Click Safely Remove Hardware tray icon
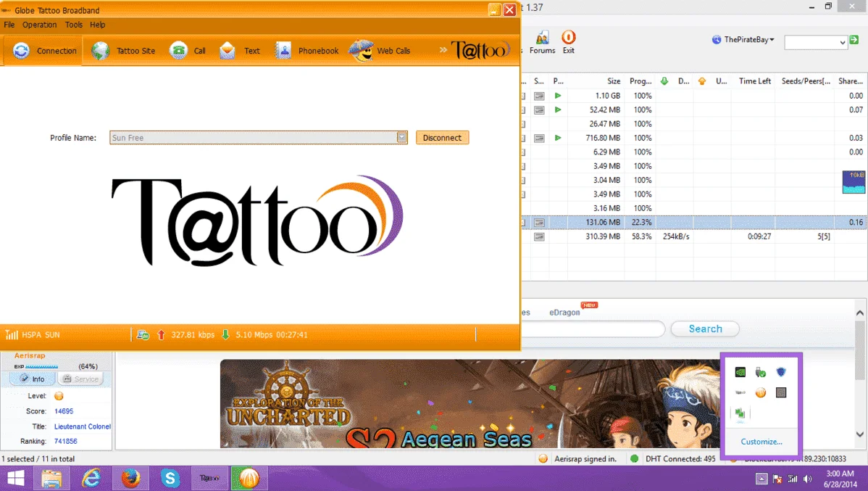868x491 pixels. coord(761,372)
